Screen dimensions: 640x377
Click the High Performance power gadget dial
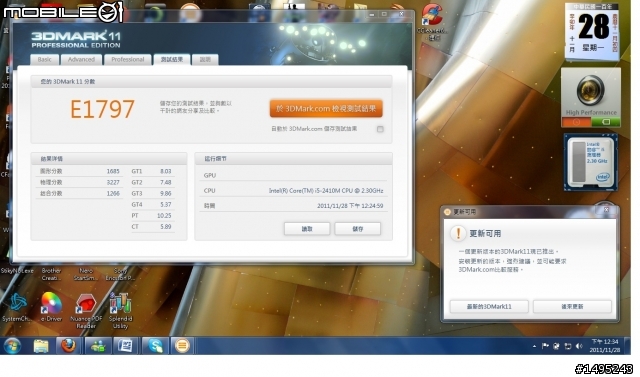tap(590, 91)
